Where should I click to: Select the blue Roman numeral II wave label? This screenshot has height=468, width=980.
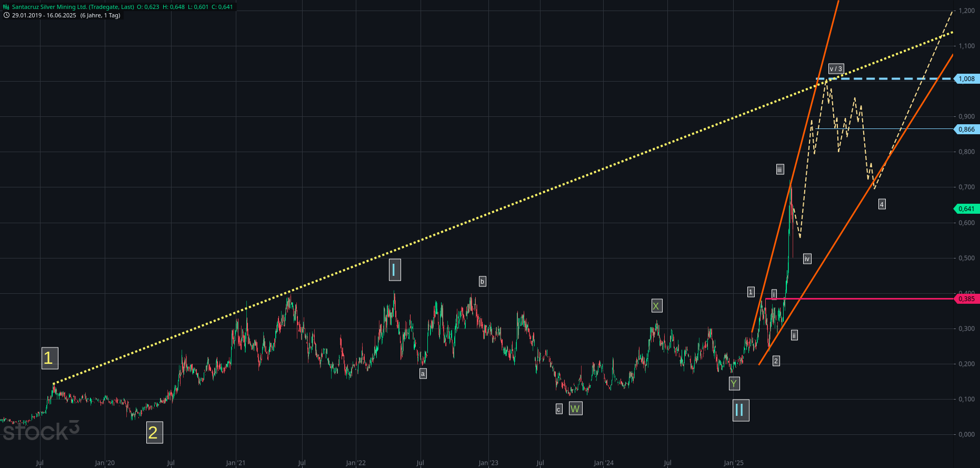pyautogui.click(x=741, y=410)
